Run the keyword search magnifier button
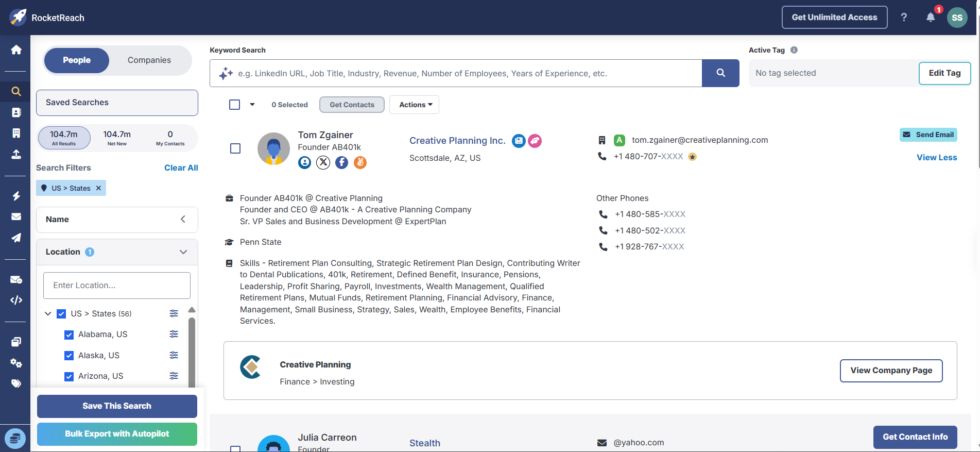980x452 pixels. click(x=720, y=73)
